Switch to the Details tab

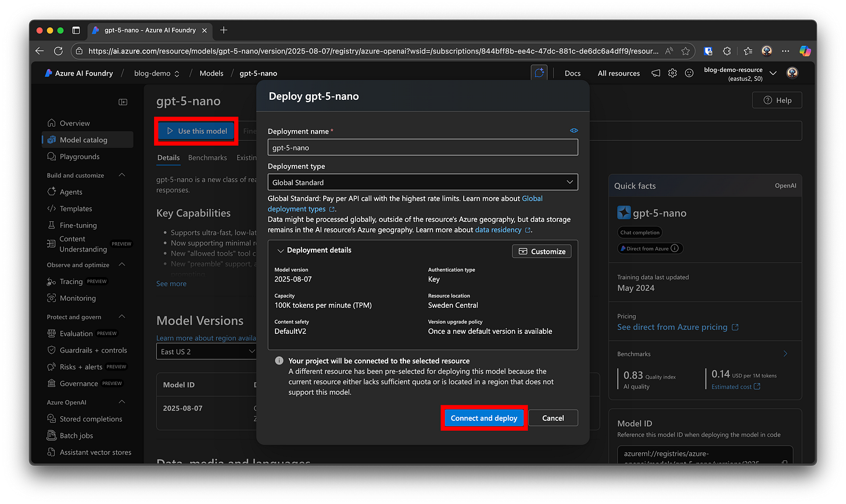[x=169, y=158]
